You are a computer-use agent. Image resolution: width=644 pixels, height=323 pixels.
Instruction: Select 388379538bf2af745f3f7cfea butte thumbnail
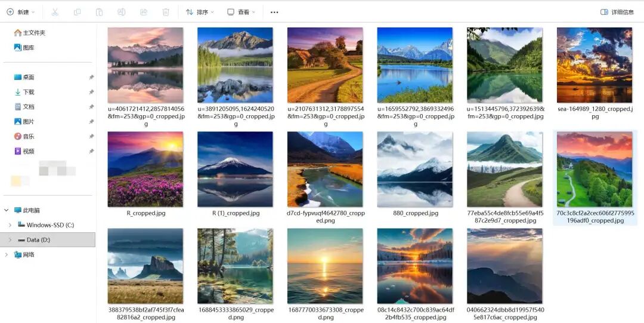click(x=145, y=266)
